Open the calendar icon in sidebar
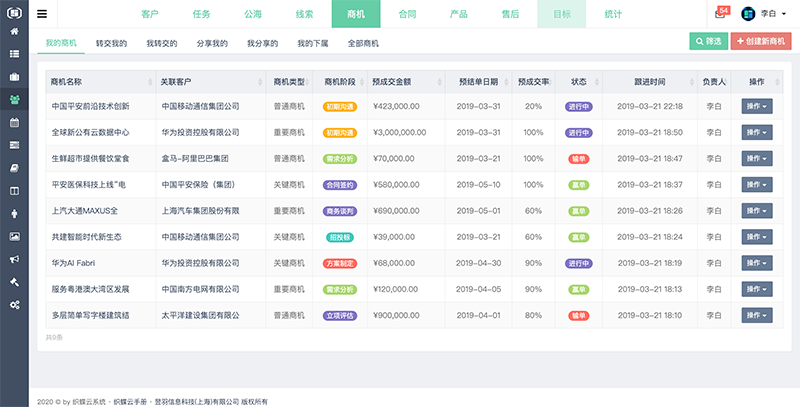Screen dimensions: 800x407 pyautogui.click(x=14, y=122)
